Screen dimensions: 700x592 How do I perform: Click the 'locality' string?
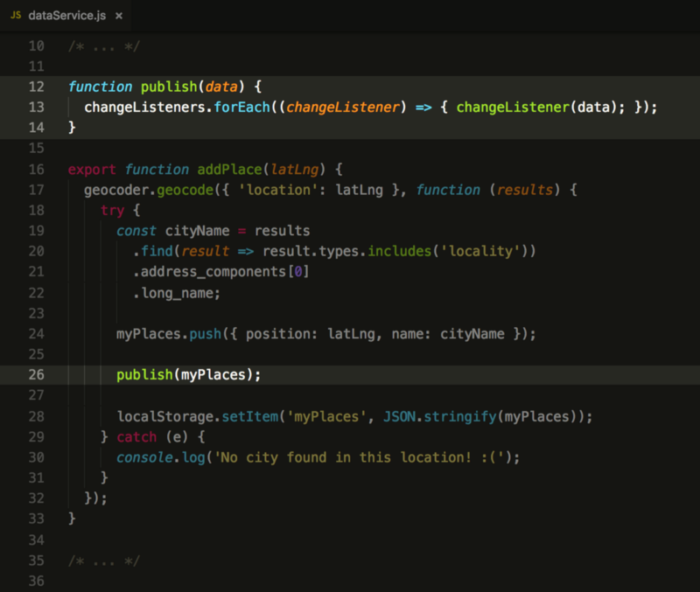480,251
